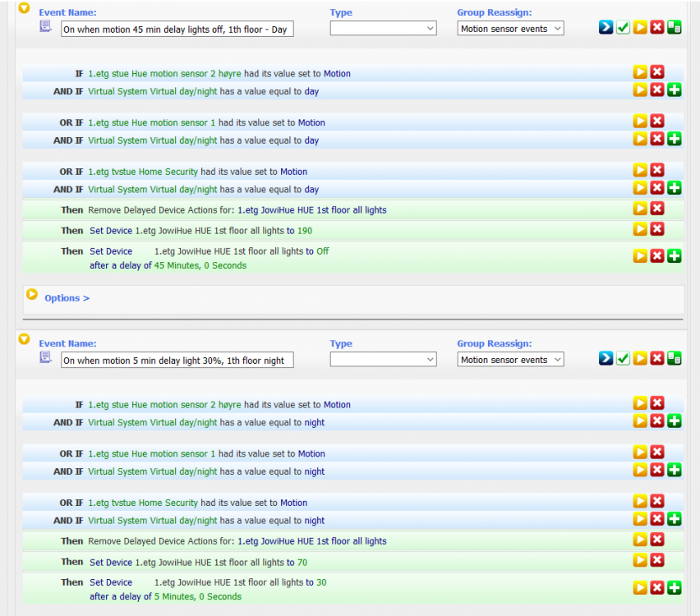Edit the 'all lights to 70' action
Image resolution: width=700 pixels, height=616 pixels.
click(640, 561)
